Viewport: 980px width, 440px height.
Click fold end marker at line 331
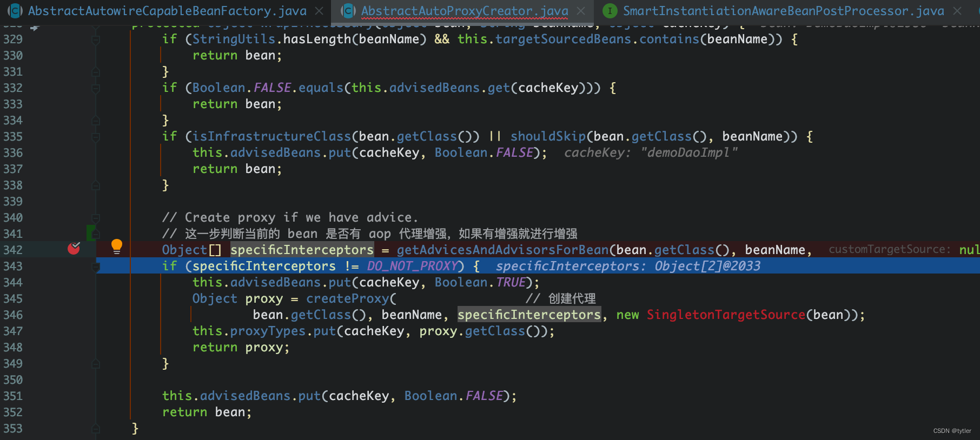pos(96,72)
